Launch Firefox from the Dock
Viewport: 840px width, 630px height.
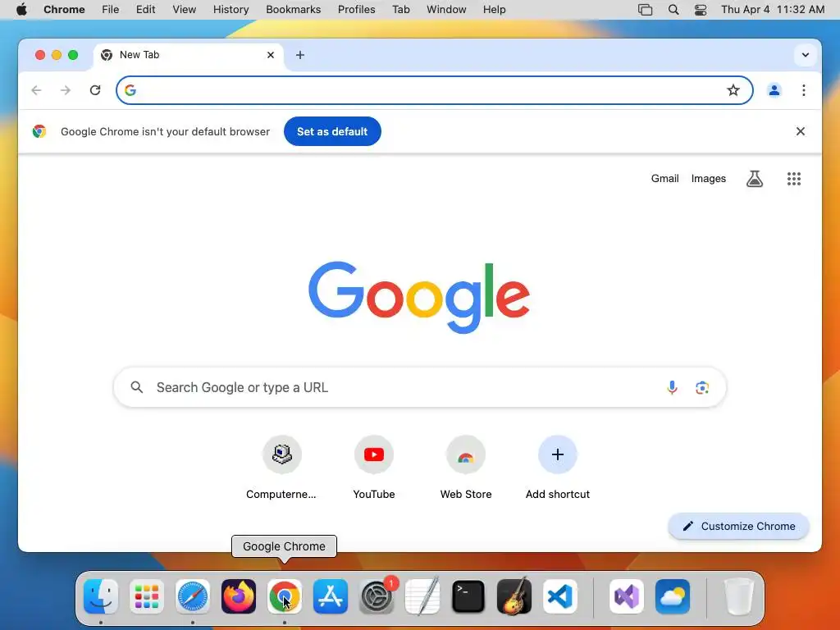point(239,596)
